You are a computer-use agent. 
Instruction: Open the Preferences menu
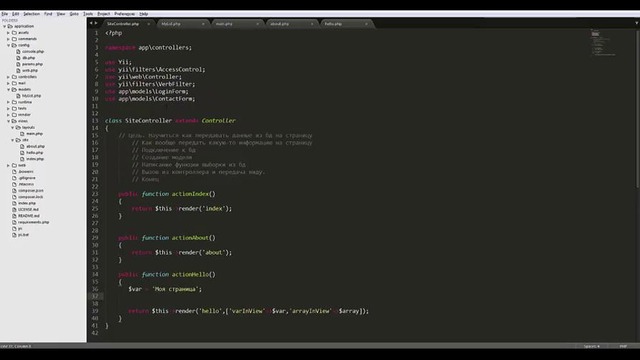coord(124,14)
